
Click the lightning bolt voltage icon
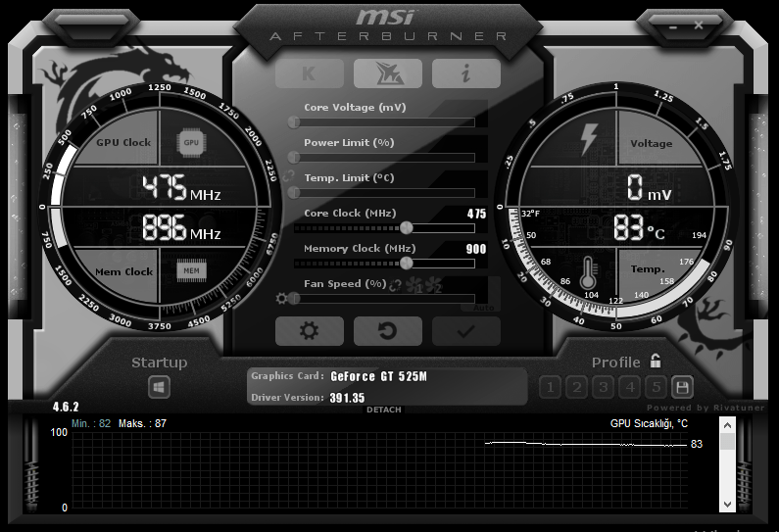coord(589,138)
